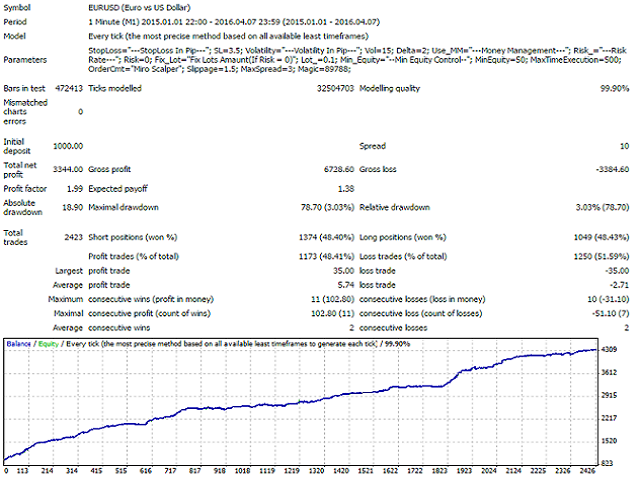The height and width of the screenshot is (480, 640).
Task: Click the Loss trades value 1250 (51.59%)
Action: [602, 257]
